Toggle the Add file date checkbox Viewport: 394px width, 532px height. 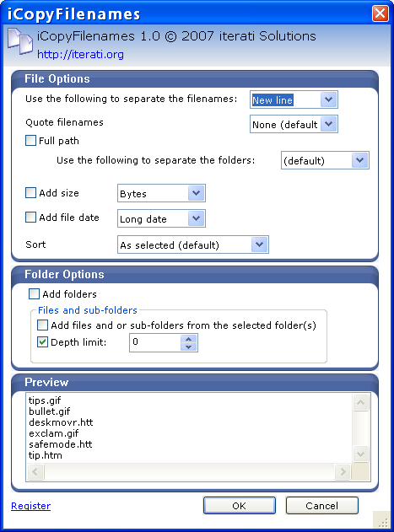[x=30, y=218]
